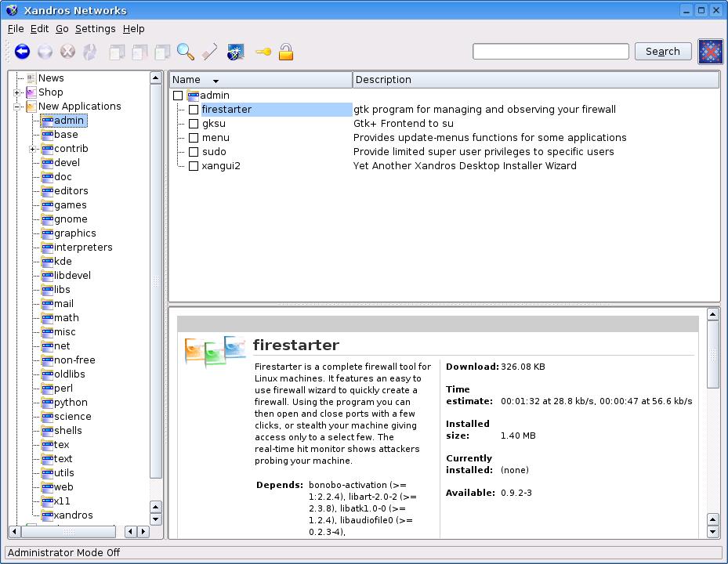Expand the contrib category in the tree
Image resolution: width=728 pixels, height=564 pixels.
(33, 149)
